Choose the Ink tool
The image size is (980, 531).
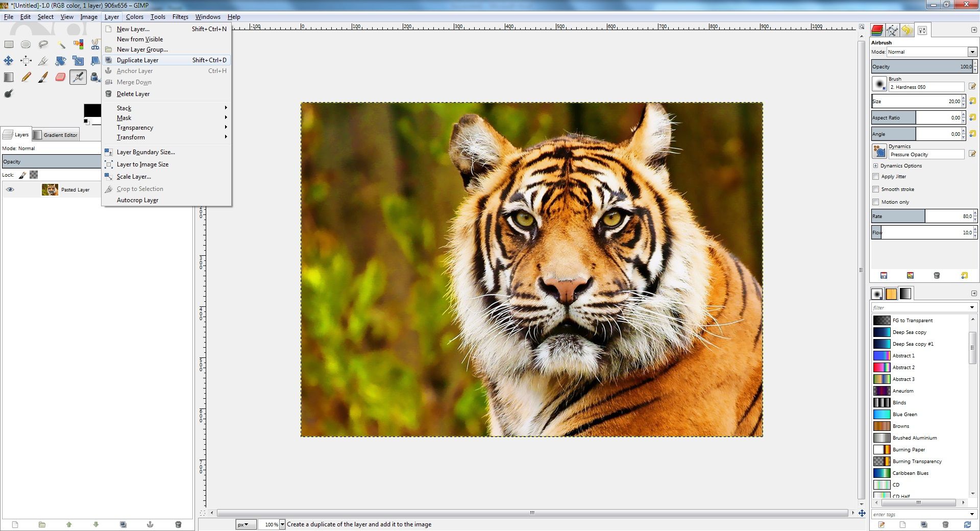pos(95,77)
